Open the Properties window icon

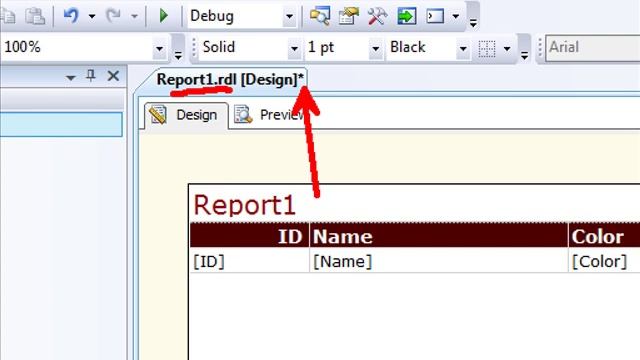[348, 16]
